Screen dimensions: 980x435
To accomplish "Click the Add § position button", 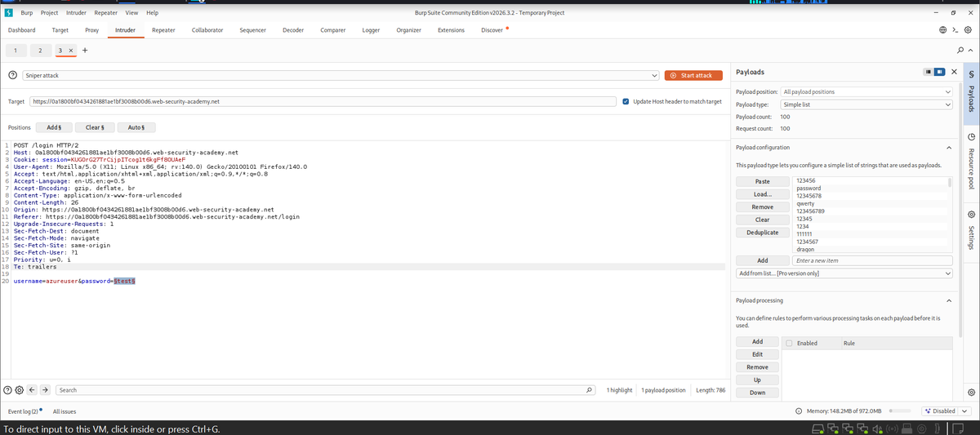I will point(55,127).
